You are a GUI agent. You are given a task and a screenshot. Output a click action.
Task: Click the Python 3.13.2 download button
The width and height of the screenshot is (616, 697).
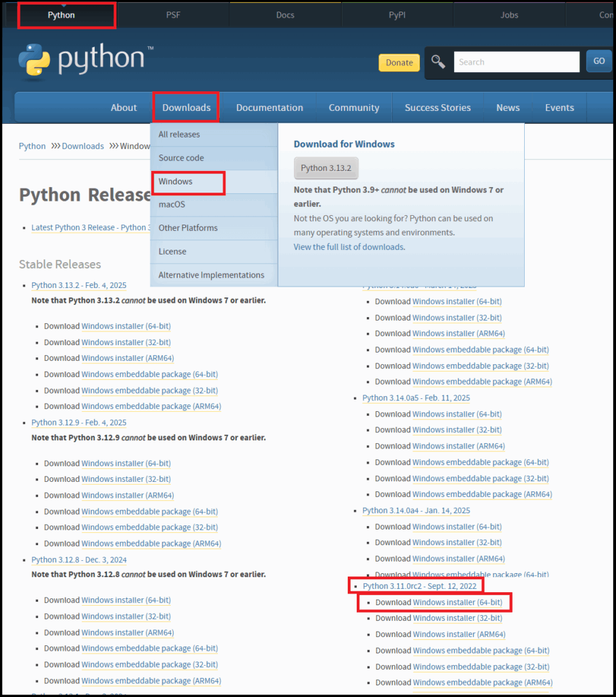(326, 168)
